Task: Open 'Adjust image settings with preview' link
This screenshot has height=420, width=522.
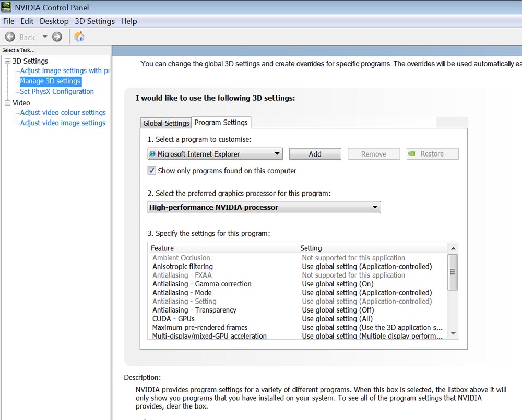Action: 65,70
